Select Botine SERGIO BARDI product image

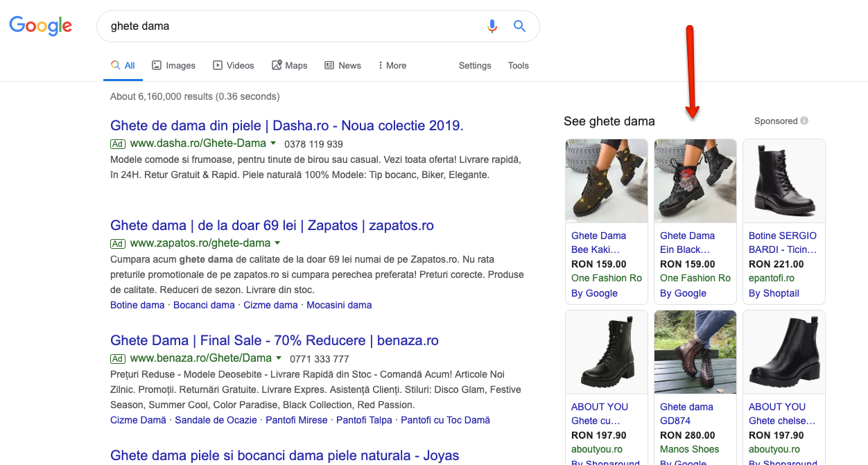[783, 181]
